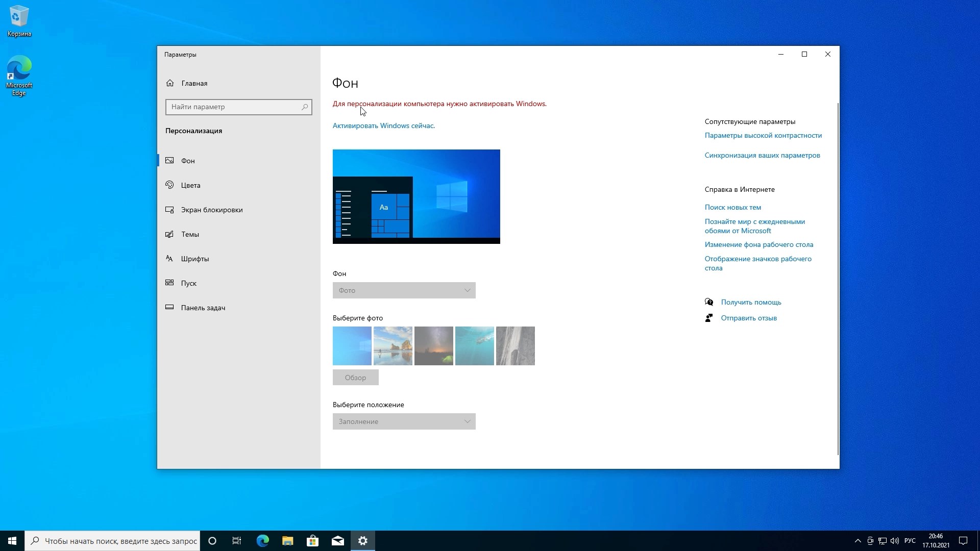Click the Шрифты font icon in sidebar
Screen dimensions: 980x551
[169, 259]
